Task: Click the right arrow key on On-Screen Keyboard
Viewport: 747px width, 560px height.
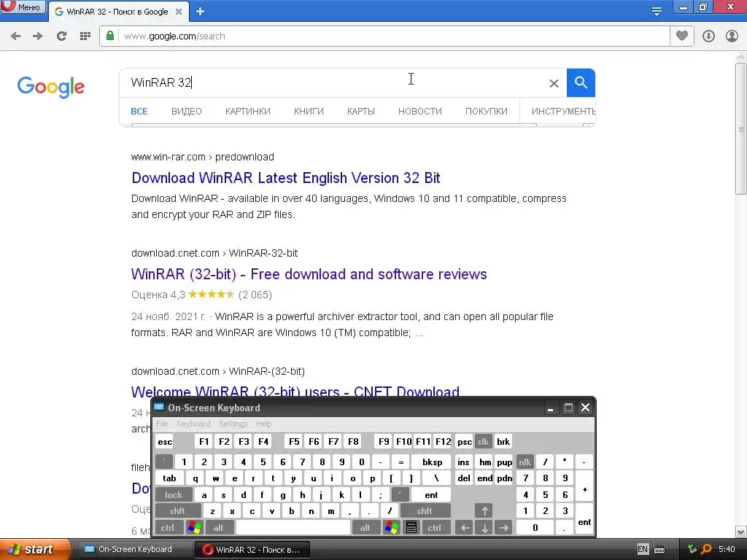Action: [x=504, y=528]
